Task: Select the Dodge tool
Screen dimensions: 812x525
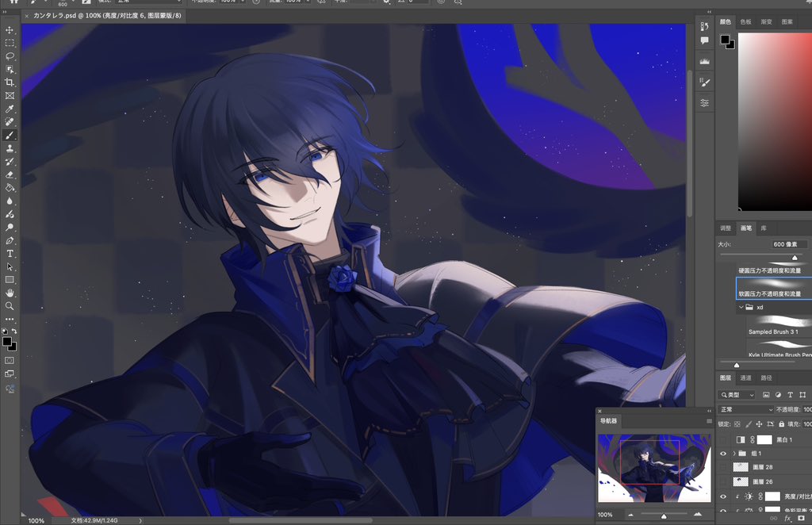Action: [10, 228]
